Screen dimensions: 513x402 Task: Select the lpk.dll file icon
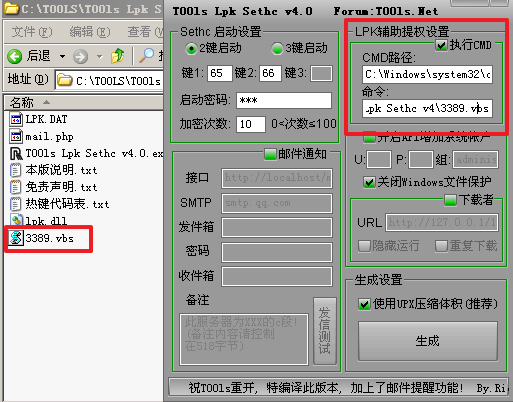(x=16, y=220)
